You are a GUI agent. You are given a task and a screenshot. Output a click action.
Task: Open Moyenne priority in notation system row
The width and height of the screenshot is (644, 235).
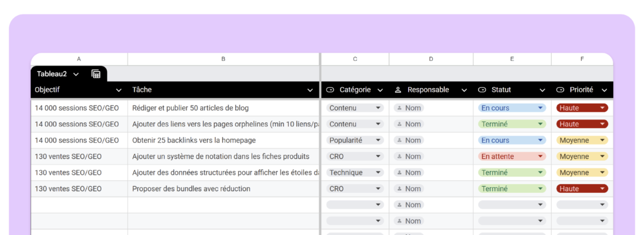click(x=582, y=156)
